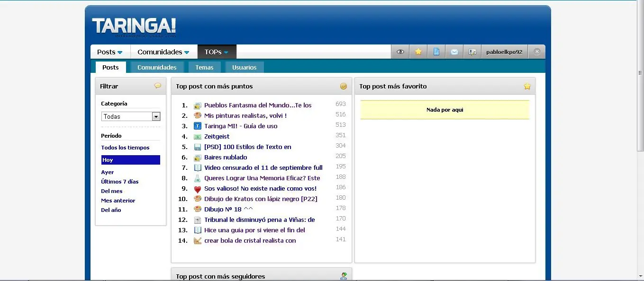644x281 pixels.
Task: Click the T icon beside Taringa MI! post
Action: coord(198,126)
